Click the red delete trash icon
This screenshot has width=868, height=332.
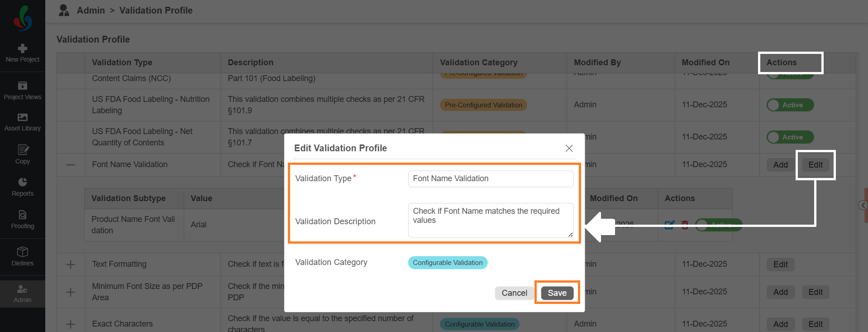click(685, 225)
